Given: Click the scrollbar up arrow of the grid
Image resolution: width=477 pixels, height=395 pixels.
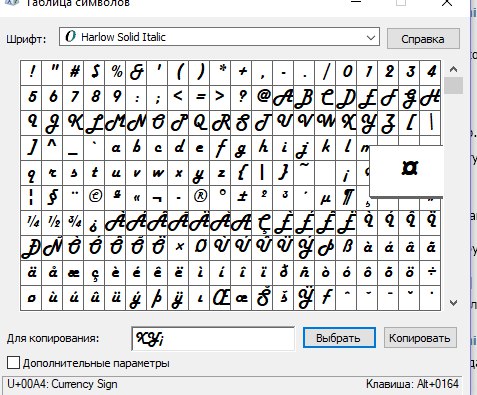Looking at the screenshot, I should (453, 69).
